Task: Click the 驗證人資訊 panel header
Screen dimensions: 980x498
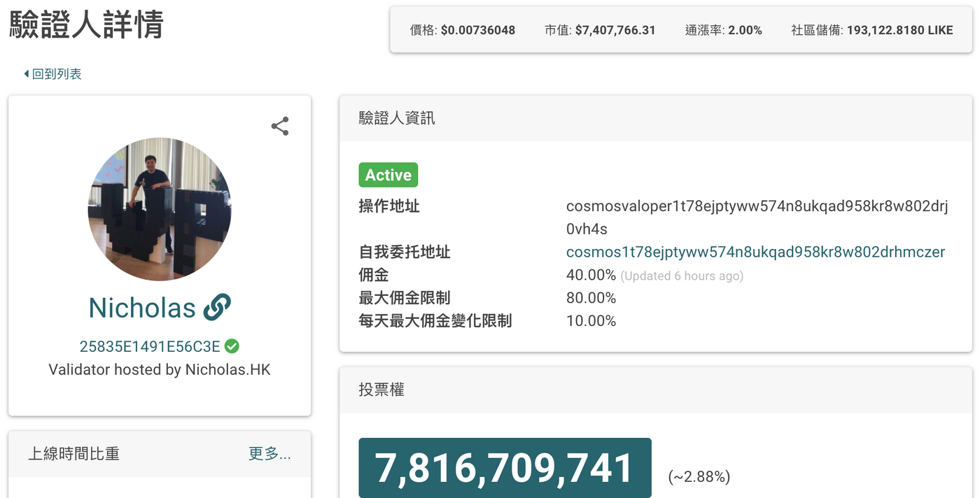Action: 656,118
